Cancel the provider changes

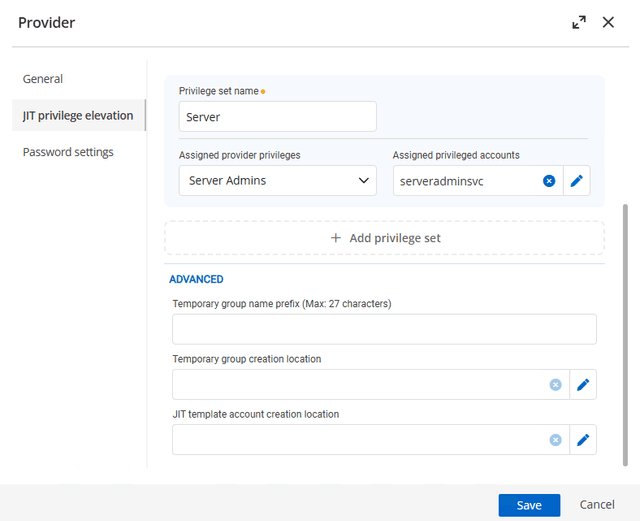pos(597,505)
